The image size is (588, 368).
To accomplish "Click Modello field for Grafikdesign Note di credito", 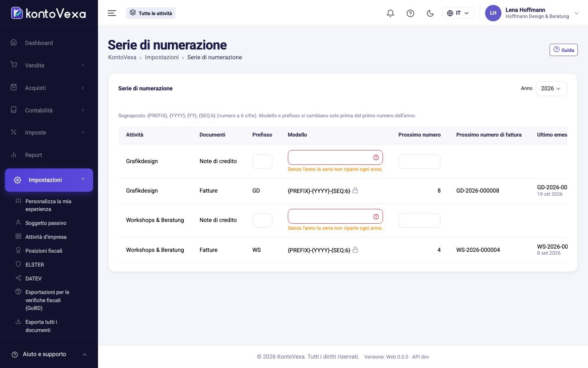I will pos(335,157).
